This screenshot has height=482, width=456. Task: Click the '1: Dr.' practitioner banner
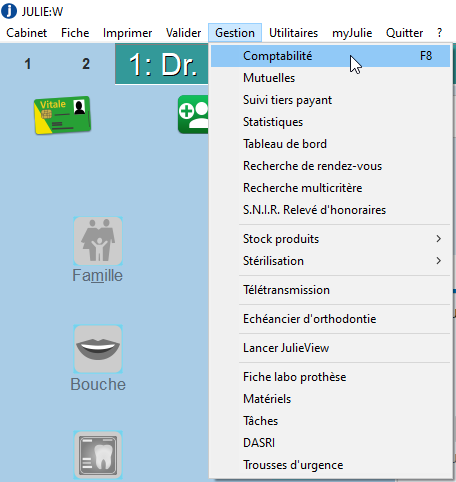pyautogui.click(x=162, y=64)
